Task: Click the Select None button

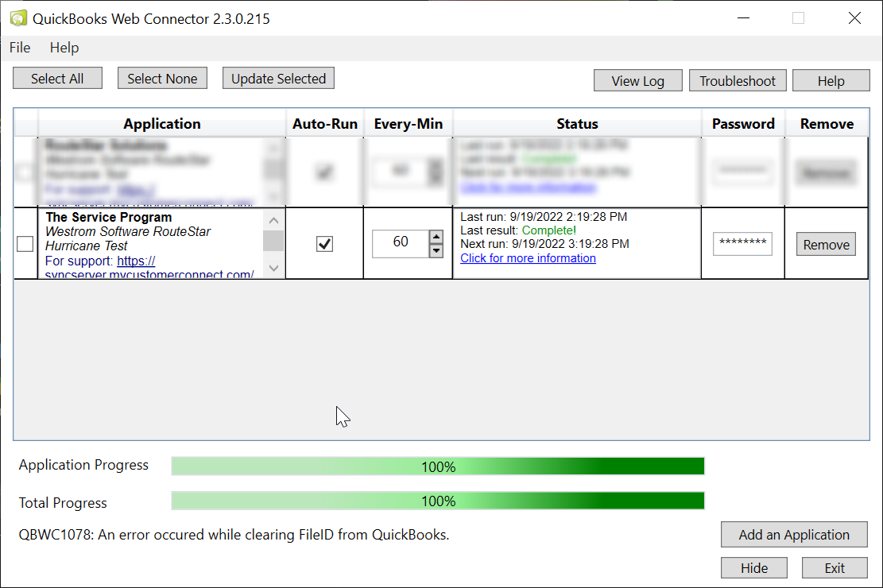Action: pos(162,79)
